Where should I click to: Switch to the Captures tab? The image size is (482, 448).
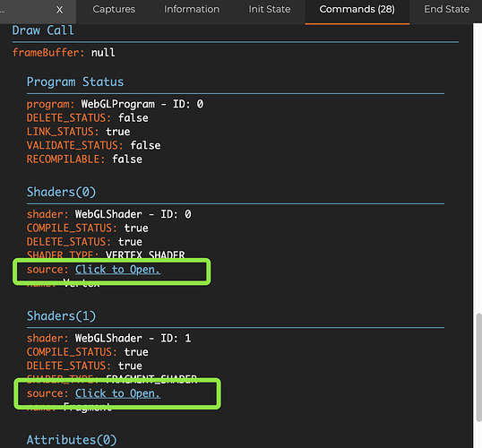[114, 10]
